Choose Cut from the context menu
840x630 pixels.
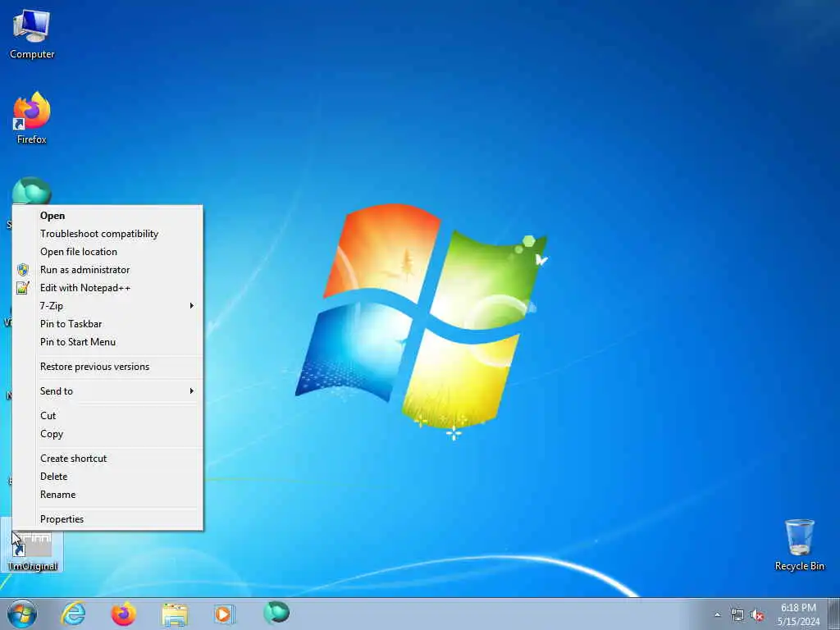[x=107, y=416]
